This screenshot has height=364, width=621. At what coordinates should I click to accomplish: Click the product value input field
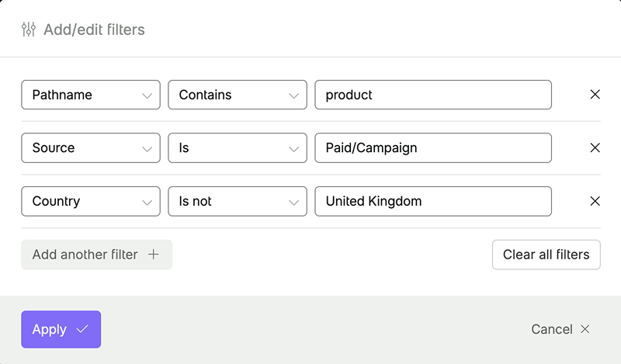433,95
